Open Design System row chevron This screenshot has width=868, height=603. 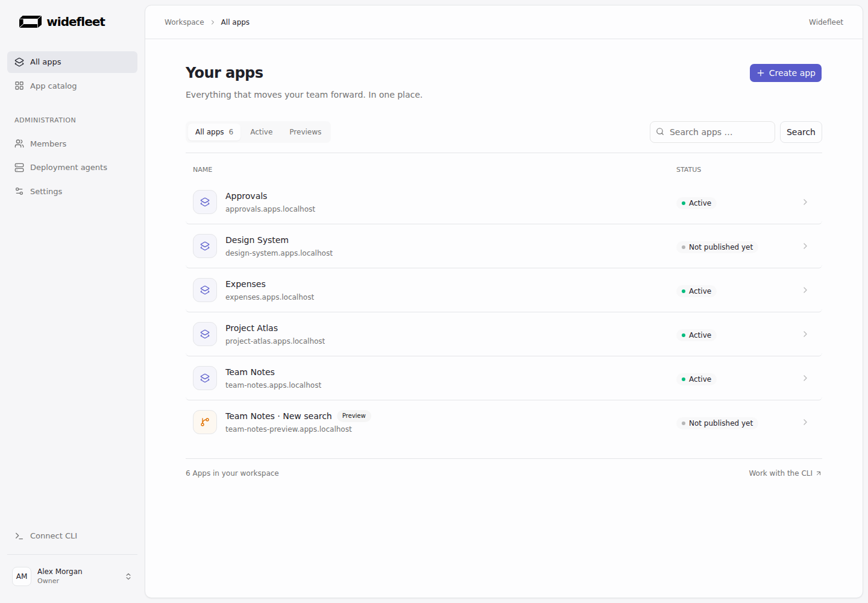pyautogui.click(x=805, y=246)
